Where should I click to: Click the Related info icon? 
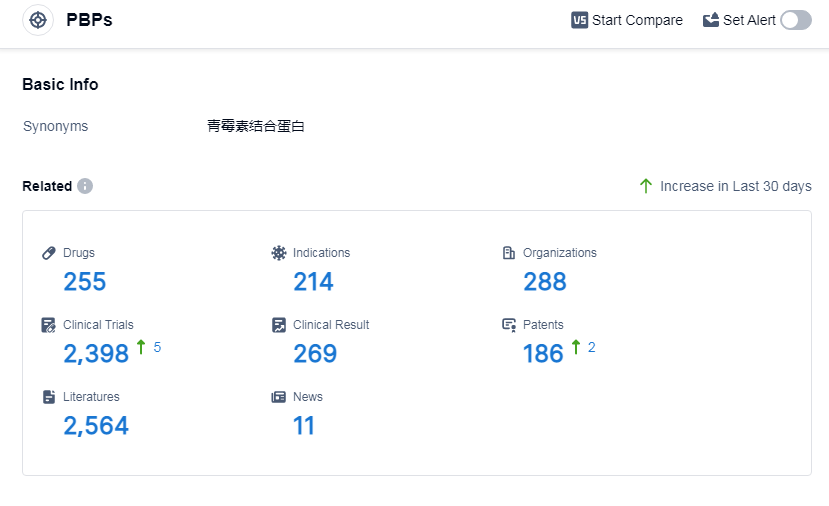coord(85,186)
